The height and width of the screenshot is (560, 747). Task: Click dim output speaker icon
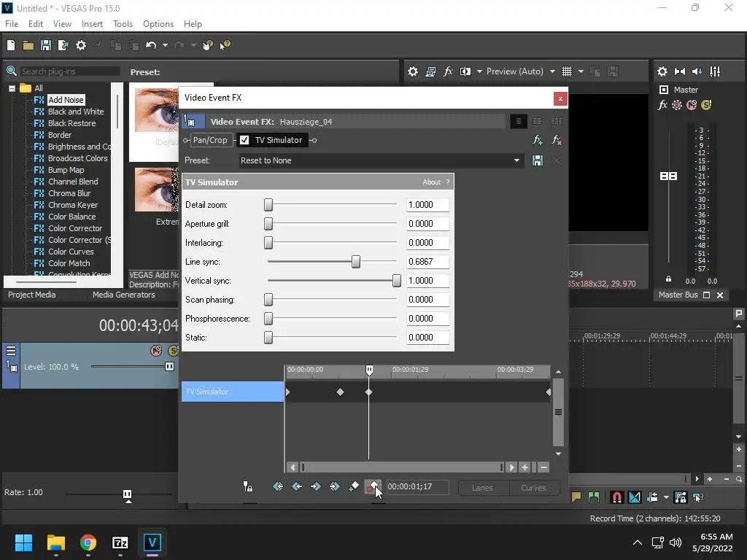coord(697,71)
